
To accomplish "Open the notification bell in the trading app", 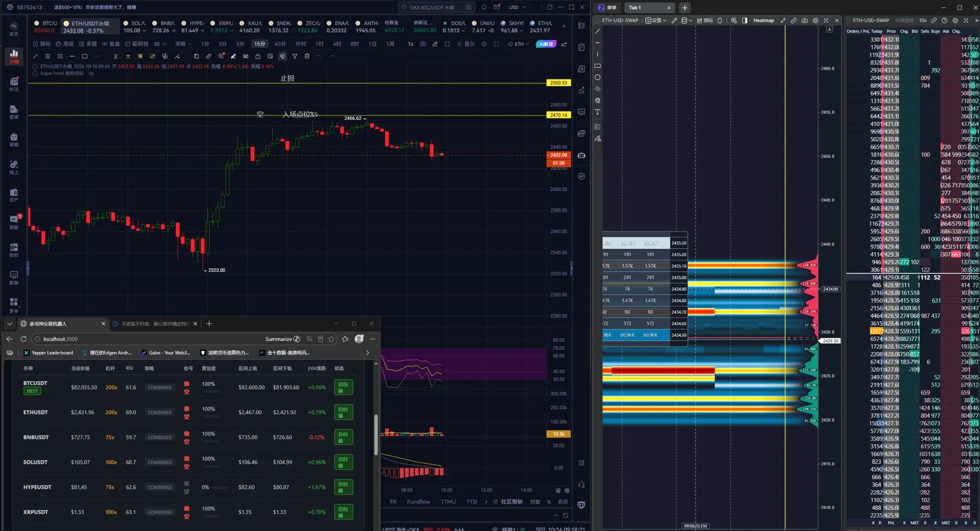I will pos(484,7).
